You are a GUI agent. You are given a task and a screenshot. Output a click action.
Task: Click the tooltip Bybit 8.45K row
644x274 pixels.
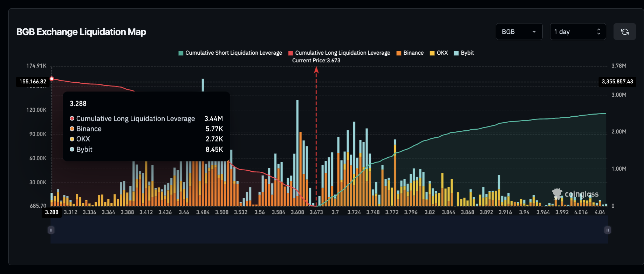[x=146, y=150]
